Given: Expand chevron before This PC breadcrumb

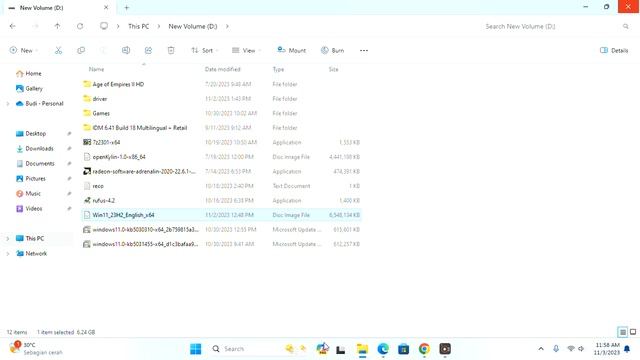Looking at the screenshot, I should point(118,26).
